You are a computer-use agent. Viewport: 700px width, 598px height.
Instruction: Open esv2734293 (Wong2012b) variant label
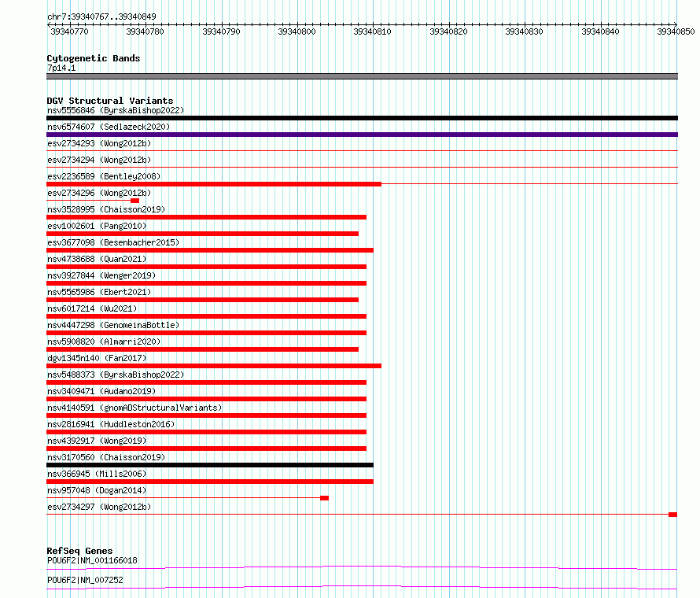[99, 143]
